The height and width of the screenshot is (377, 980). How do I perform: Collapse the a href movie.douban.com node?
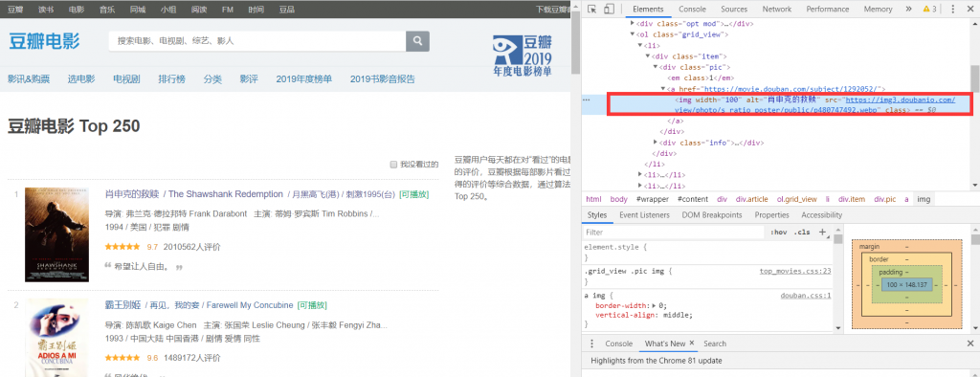coord(663,89)
